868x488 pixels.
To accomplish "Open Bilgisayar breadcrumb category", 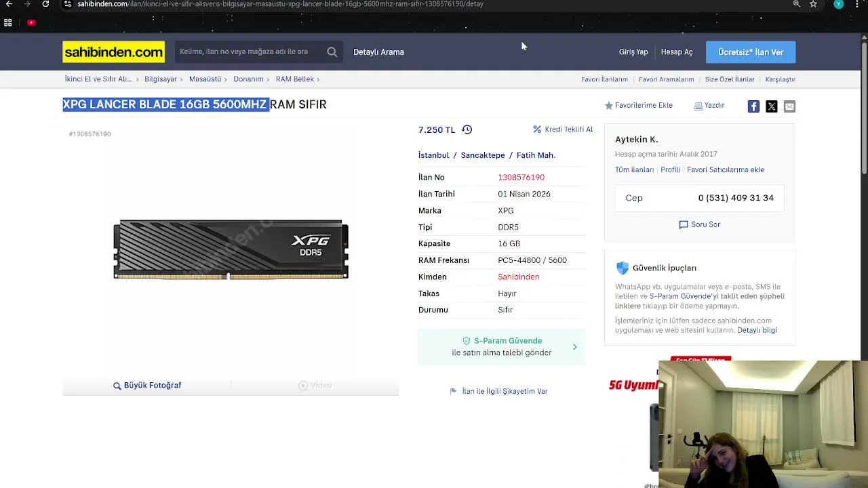I will pos(161,79).
